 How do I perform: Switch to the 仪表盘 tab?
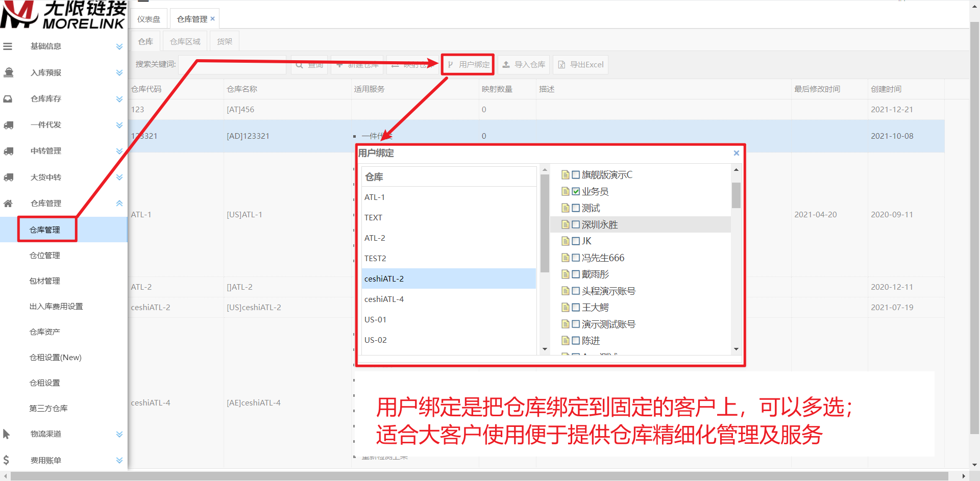point(149,19)
